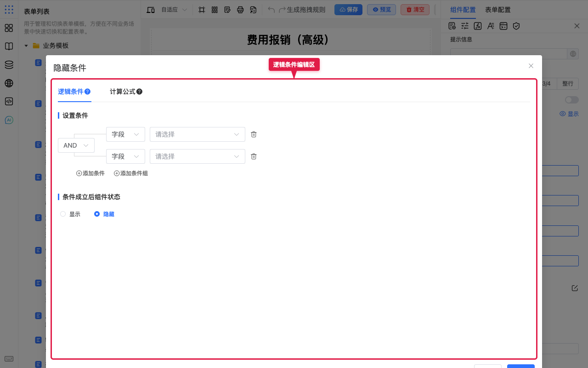This screenshot has width=588, height=368.
Task: Open the database icon in sidebar
Action: pyautogui.click(x=9, y=65)
